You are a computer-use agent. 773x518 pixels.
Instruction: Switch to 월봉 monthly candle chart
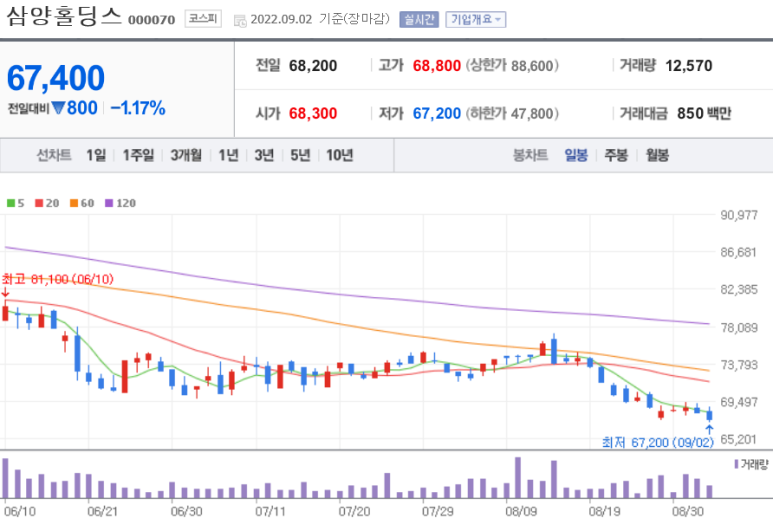(x=658, y=155)
